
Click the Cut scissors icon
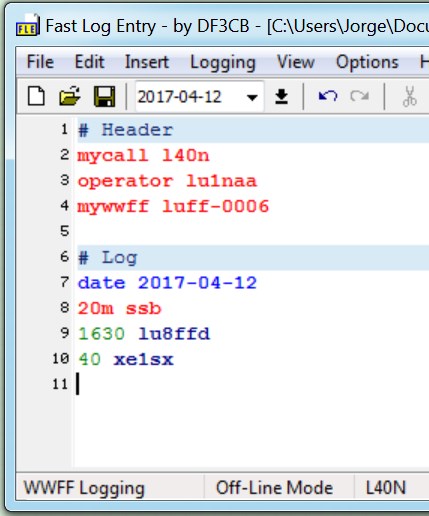point(410,97)
